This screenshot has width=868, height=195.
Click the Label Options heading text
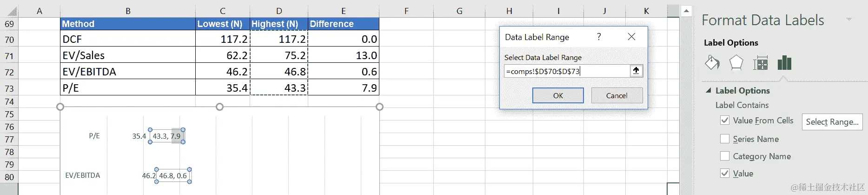[x=742, y=90]
